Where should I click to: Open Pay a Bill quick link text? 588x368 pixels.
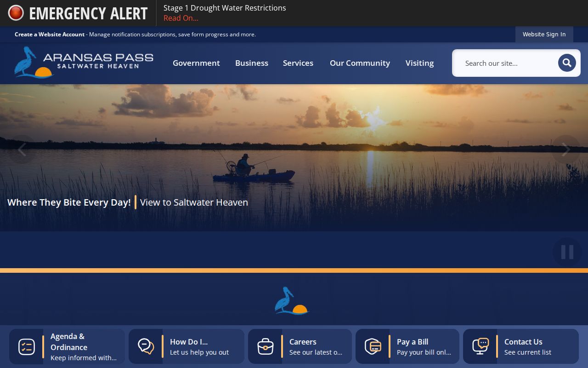pos(413,342)
